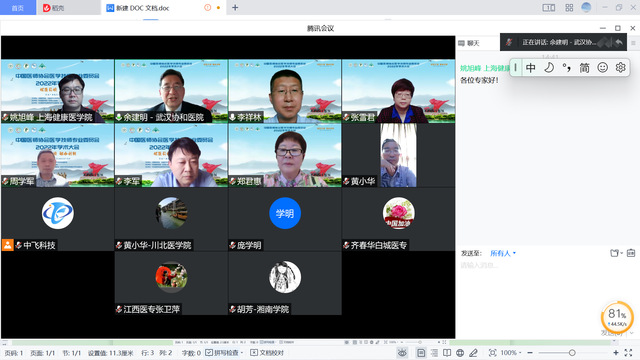Screen dimensions: 640x360
Task: Click the calendar icon in chat toolbar
Action: click(x=631, y=253)
